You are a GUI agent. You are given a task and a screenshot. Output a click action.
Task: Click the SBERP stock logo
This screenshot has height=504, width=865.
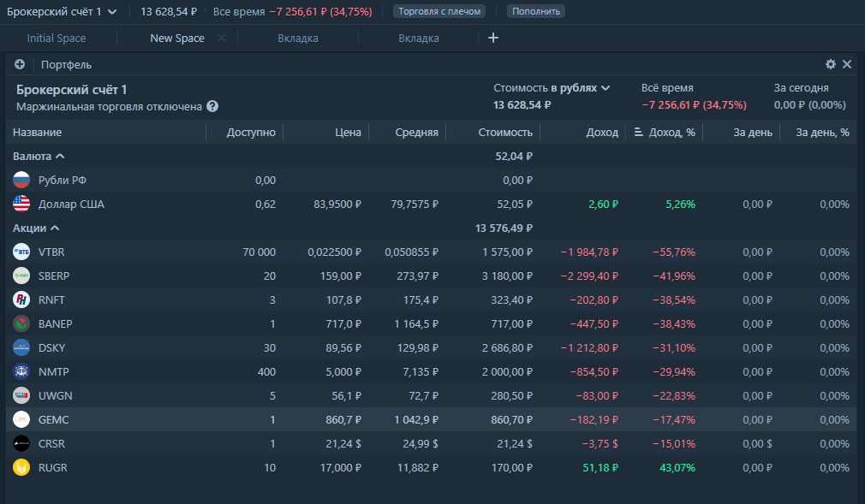pyautogui.click(x=21, y=276)
